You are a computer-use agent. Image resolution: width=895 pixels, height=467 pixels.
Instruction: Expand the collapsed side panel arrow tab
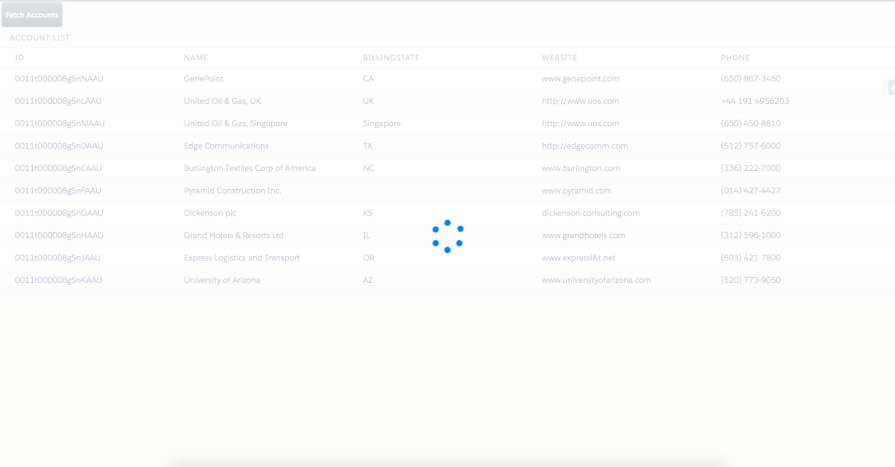890,88
